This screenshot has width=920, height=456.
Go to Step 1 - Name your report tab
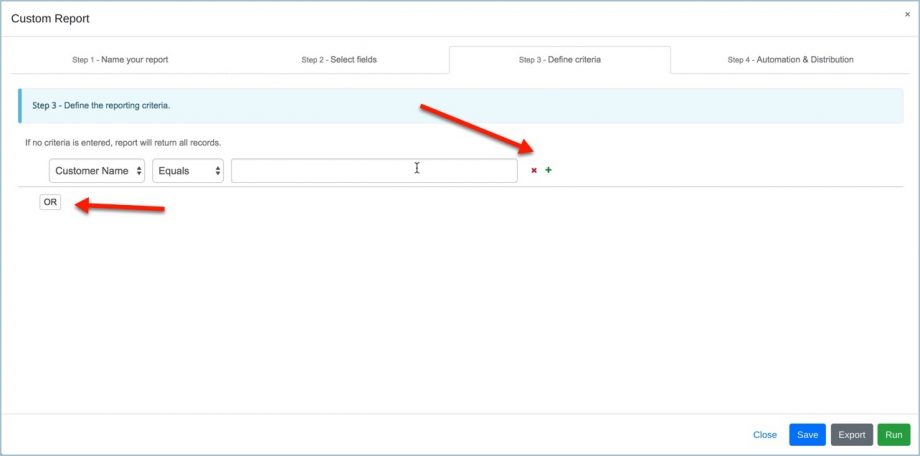(120, 60)
